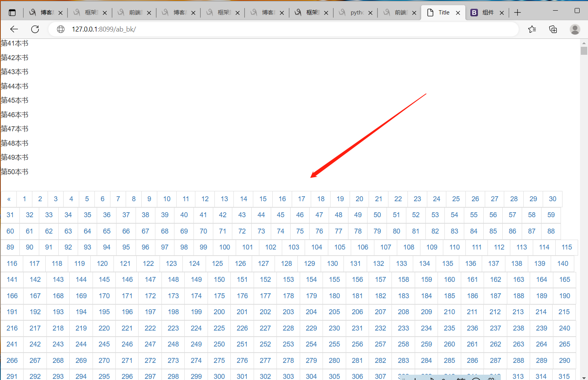Select page 250 in pagination
This screenshot has height=380, width=588.
[219, 344]
